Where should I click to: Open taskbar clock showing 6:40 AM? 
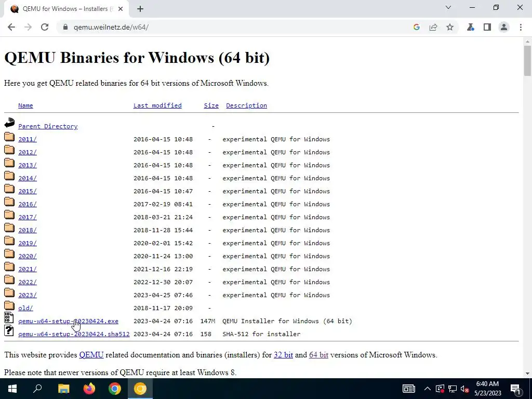click(487, 389)
